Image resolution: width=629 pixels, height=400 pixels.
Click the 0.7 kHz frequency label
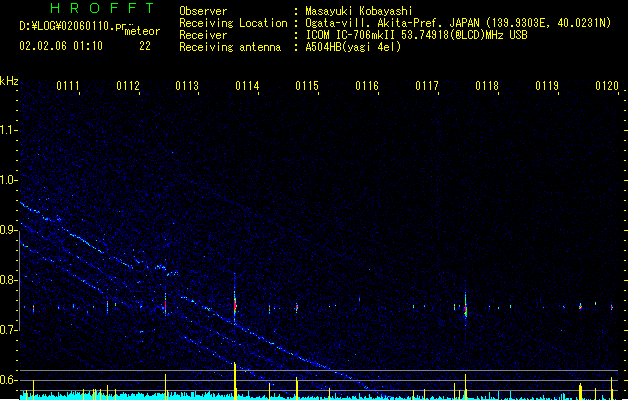click(x=8, y=330)
